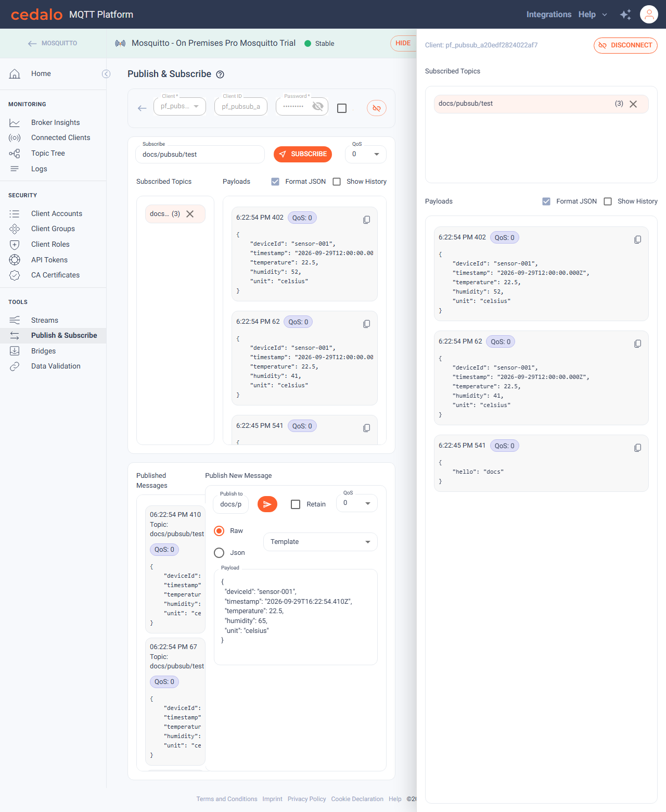Copy the 6:22:45 PM 541 hello docs payload

point(637,448)
